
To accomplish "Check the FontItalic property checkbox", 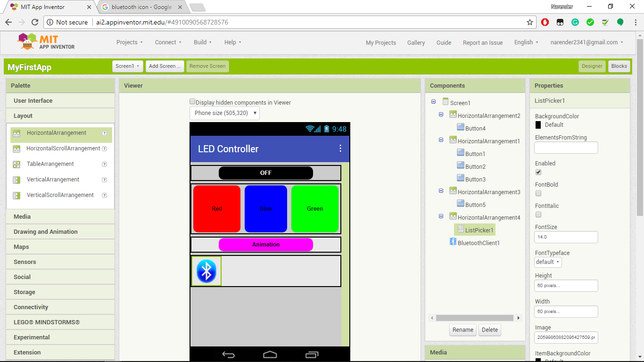I will click(x=538, y=214).
